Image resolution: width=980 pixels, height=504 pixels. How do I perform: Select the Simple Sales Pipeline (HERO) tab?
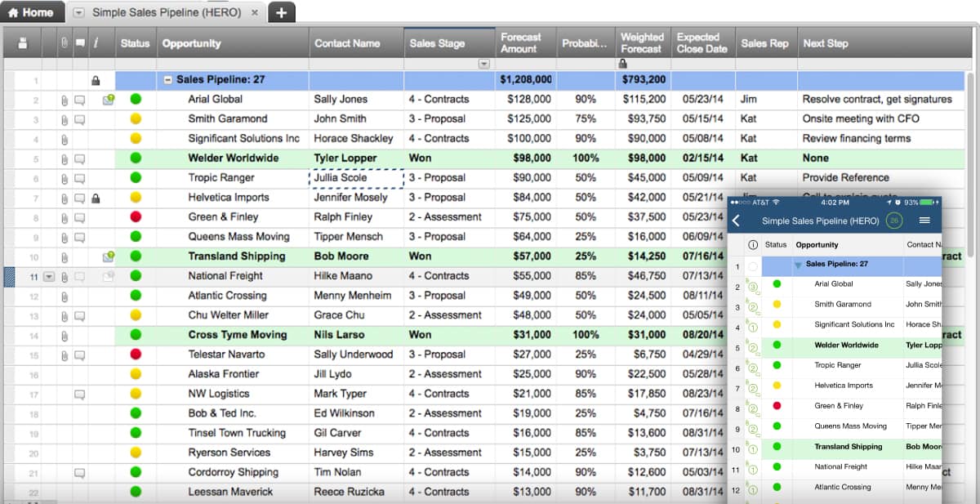click(167, 13)
